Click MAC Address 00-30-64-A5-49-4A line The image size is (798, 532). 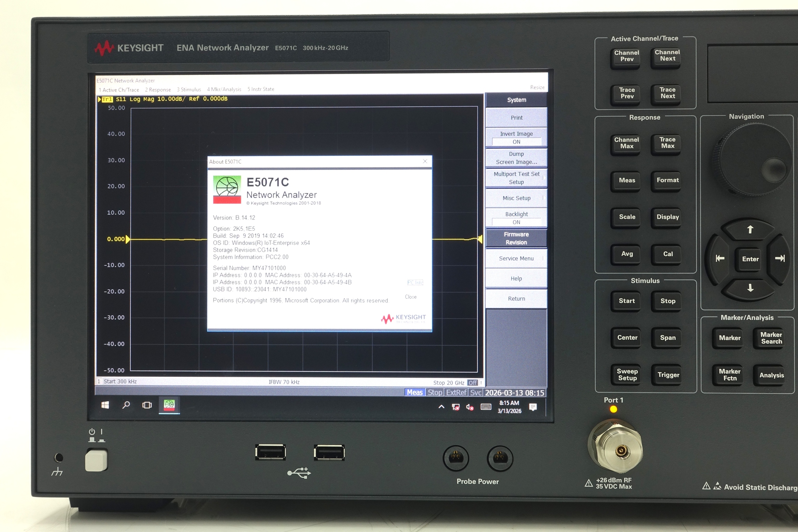pyautogui.click(x=308, y=275)
